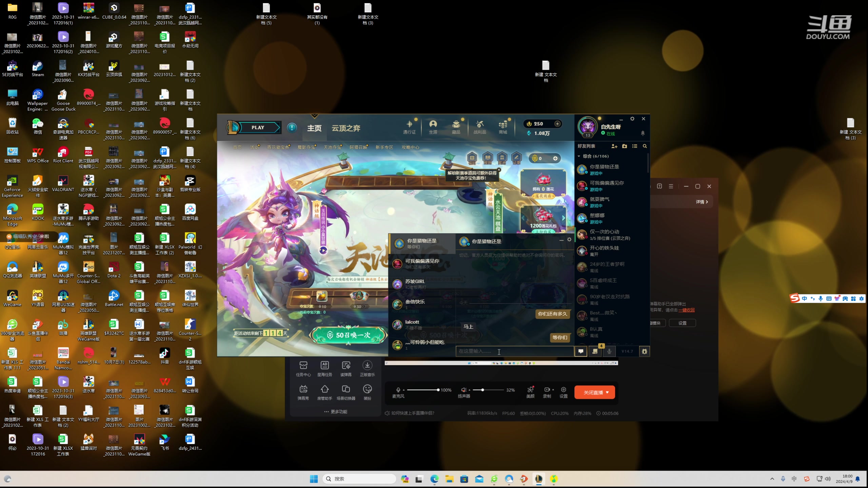Click the notification bell icon

[643, 133]
